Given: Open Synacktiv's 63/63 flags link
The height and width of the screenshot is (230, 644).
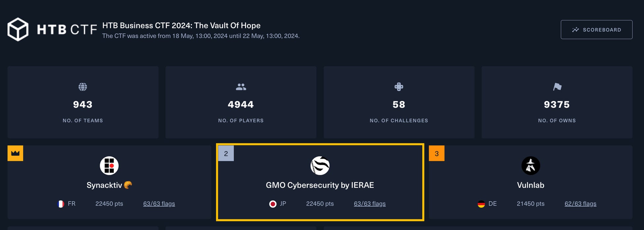Looking at the screenshot, I should tap(159, 204).
